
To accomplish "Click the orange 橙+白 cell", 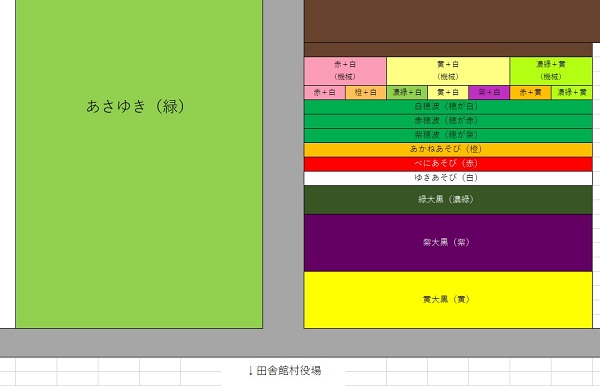I will point(366,93).
